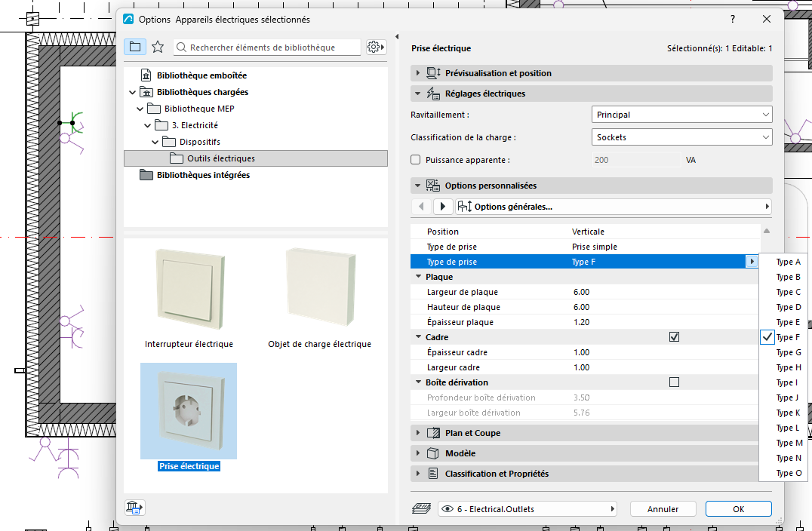The image size is (812, 531).
Task: Pick Type K in the popup list
Action: [785, 413]
